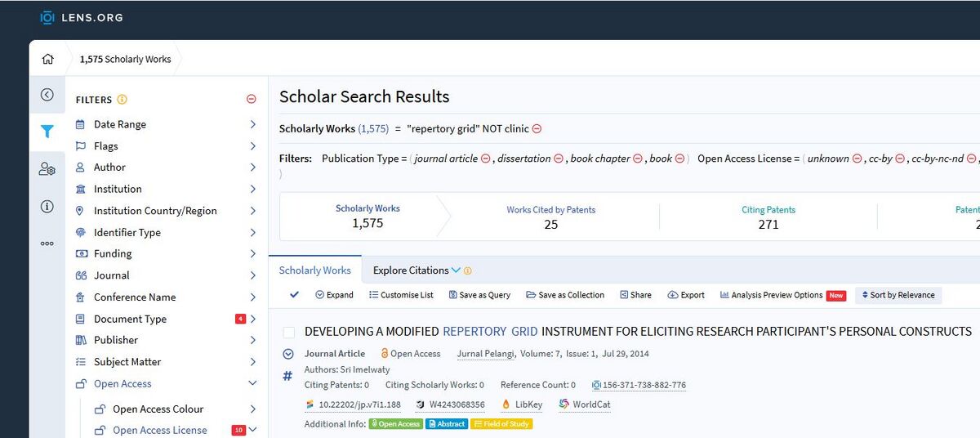980x438 pixels.
Task: Click the info circle sidebar icon
Action: 47,207
